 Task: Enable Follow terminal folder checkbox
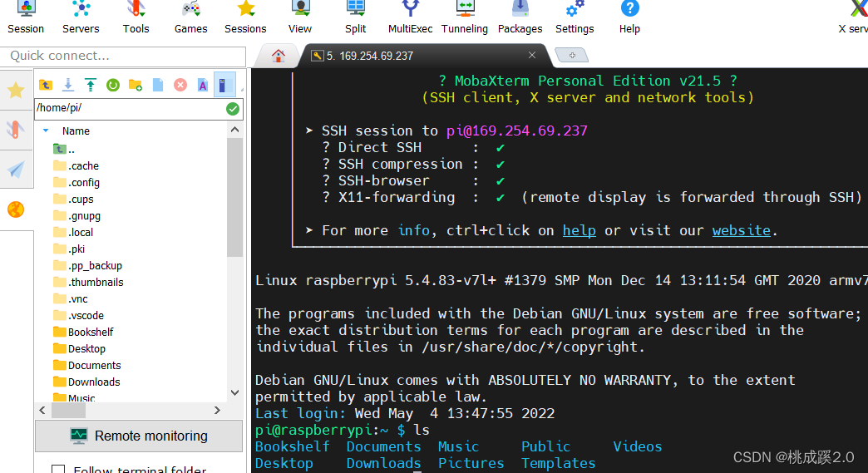pos(58,470)
